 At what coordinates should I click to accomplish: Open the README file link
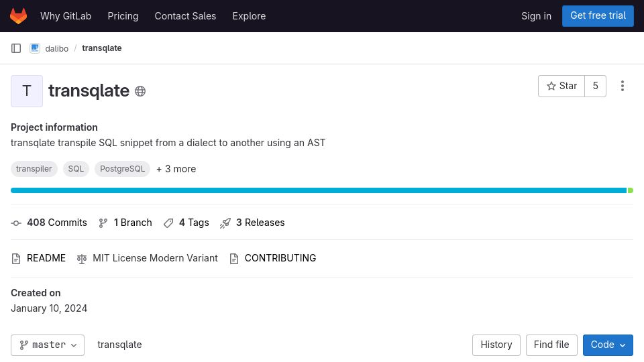pos(46,258)
